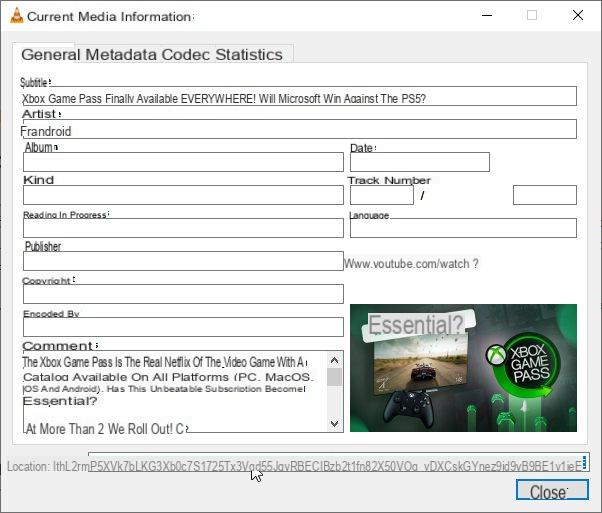Click the Www.youtube.com/watch text
Screen dimensions: 602x513
tap(411, 264)
